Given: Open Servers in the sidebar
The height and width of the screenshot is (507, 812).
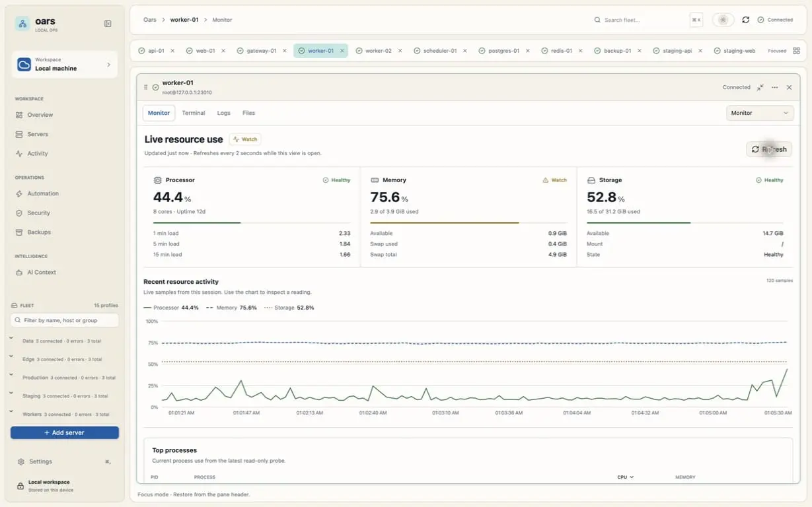Looking at the screenshot, I should point(38,134).
